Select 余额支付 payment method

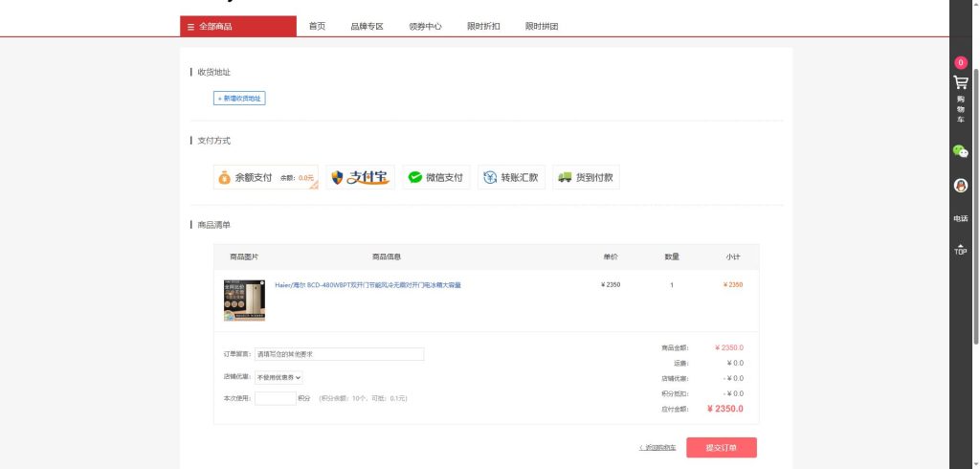pyautogui.click(x=266, y=178)
